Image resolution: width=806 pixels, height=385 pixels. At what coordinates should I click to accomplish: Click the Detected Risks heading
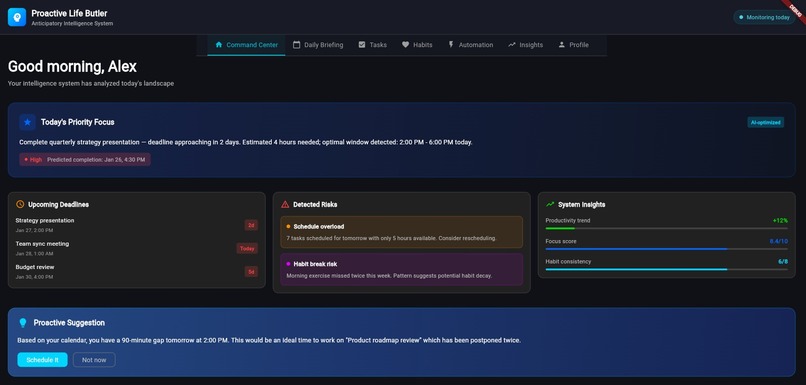click(x=315, y=205)
